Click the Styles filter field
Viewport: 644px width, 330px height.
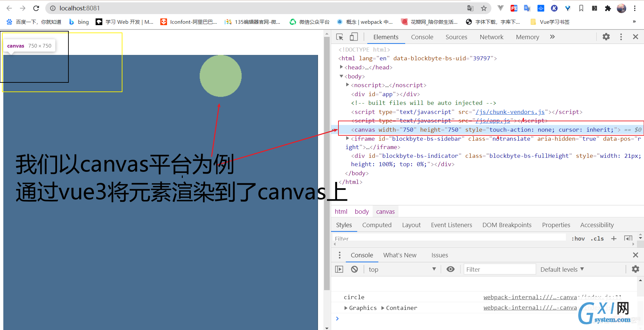coord(449,238)
